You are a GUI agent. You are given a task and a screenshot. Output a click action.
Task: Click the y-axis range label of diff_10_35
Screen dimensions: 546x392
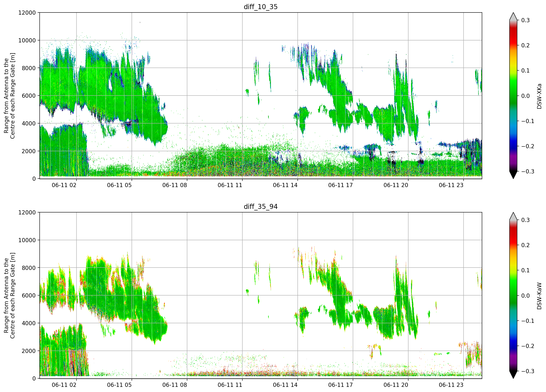click(9, 96)
